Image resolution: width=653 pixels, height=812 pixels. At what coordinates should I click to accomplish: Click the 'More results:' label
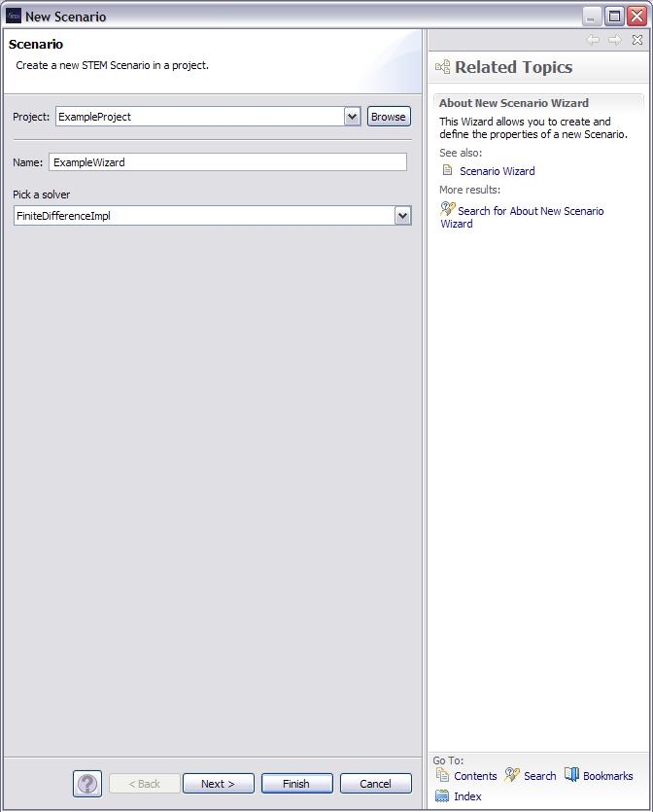click(469, 190)
